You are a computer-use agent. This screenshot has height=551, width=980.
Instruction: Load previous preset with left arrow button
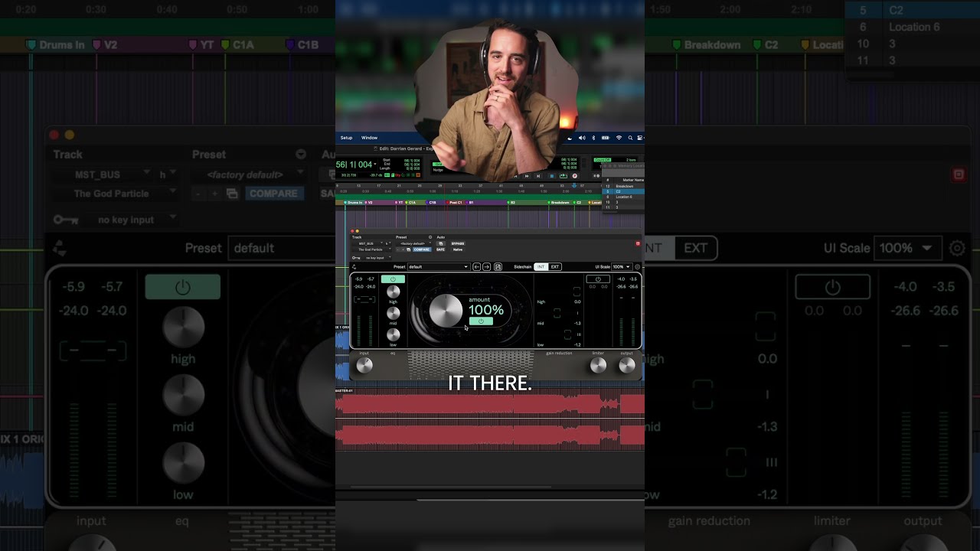click(477, 267)
